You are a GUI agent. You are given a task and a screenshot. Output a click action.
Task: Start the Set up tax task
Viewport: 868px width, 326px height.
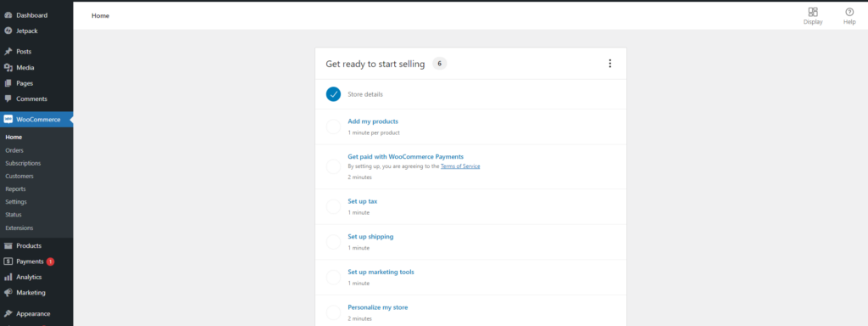362,201
